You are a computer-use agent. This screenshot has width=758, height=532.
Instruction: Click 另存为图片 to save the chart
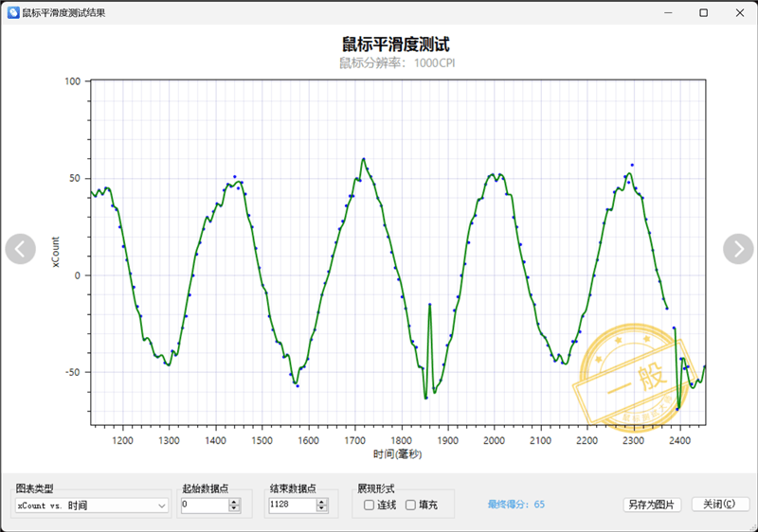pyautogui.click(x=652, y=505)
